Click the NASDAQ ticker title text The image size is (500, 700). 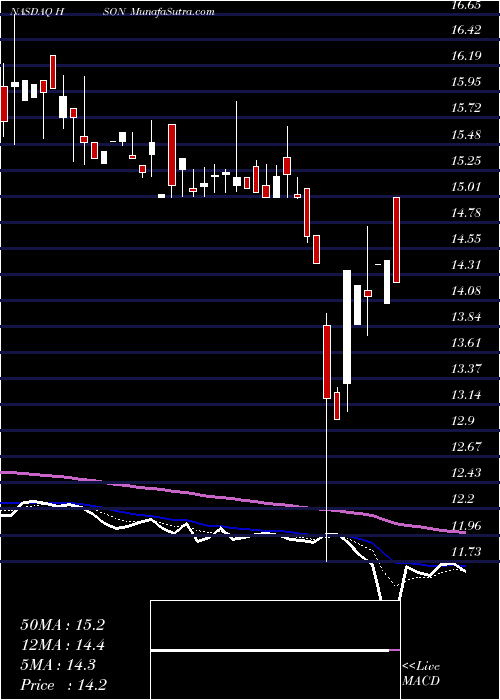38,12
